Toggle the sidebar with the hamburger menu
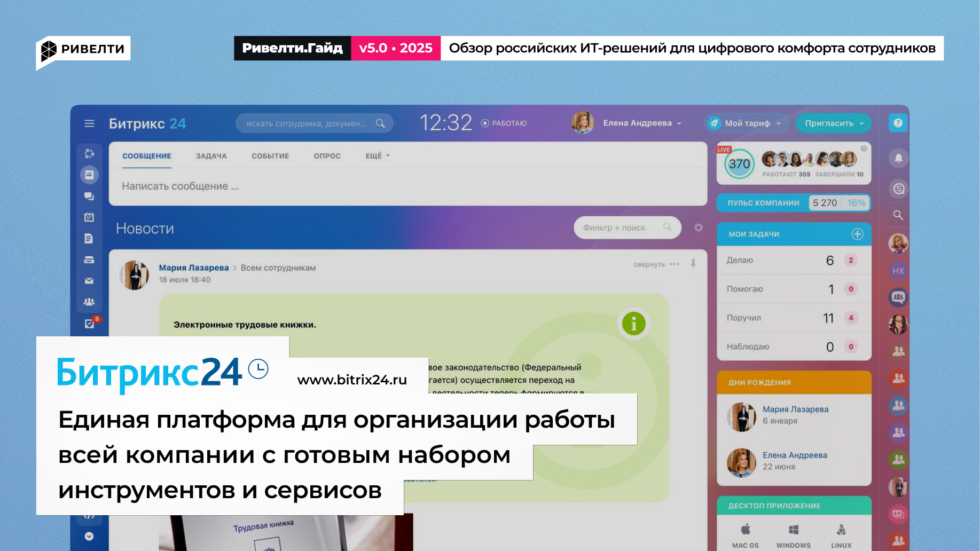The image size is (980, 551). click(89, 123)
